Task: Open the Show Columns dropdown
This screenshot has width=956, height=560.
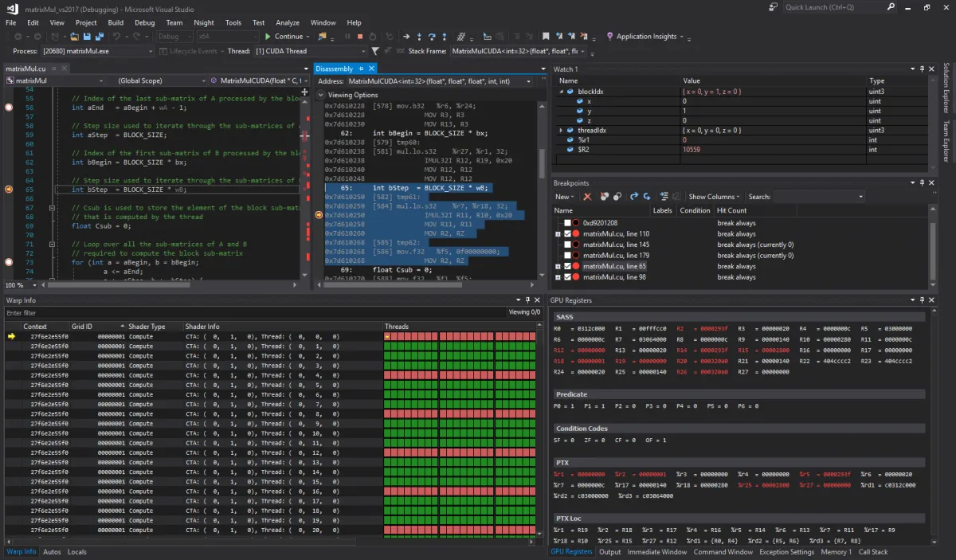Action: click(x=714, y=197)
